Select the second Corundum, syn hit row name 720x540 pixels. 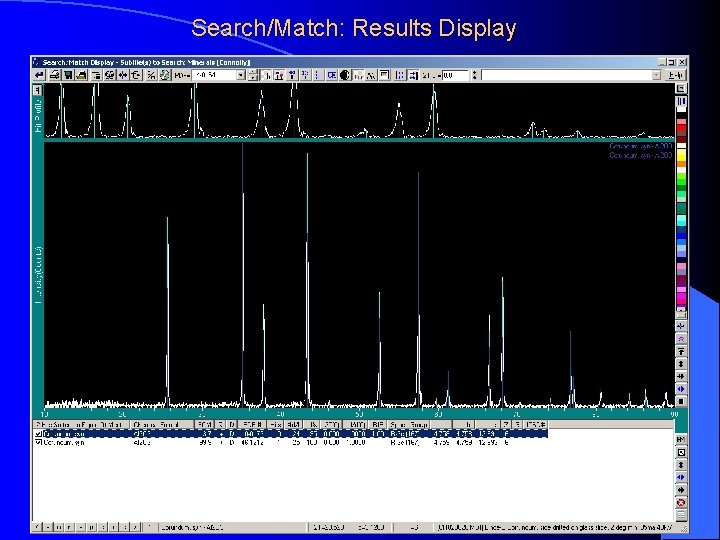pos(63,443)
